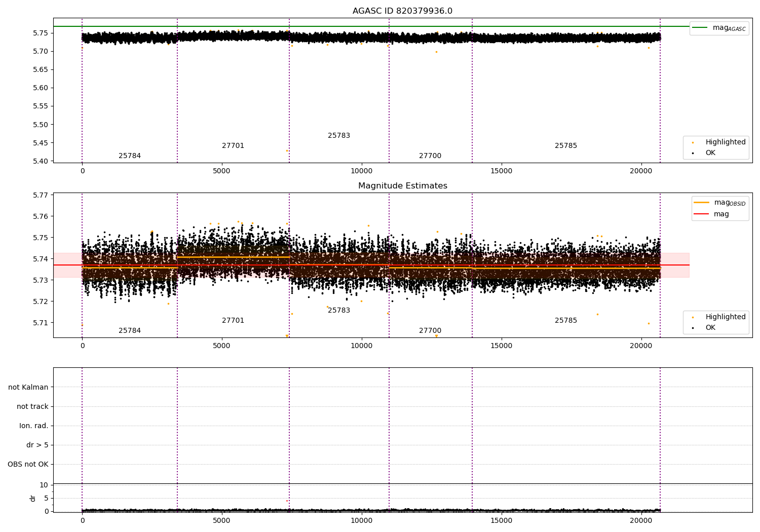Click obsid label 25783 in the top plot
Screen dimensions: 760x532
[339, 136]
